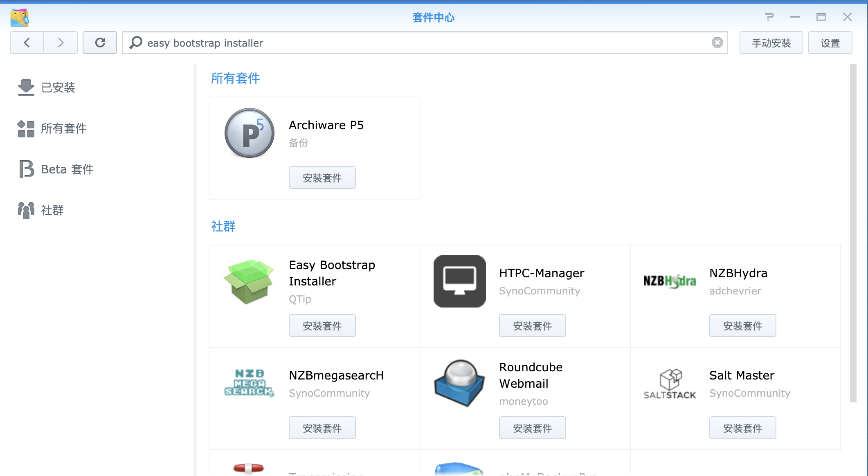Click the back navigation arrow
The width and height of the screenshot is (868, 476).
point(27,43)
